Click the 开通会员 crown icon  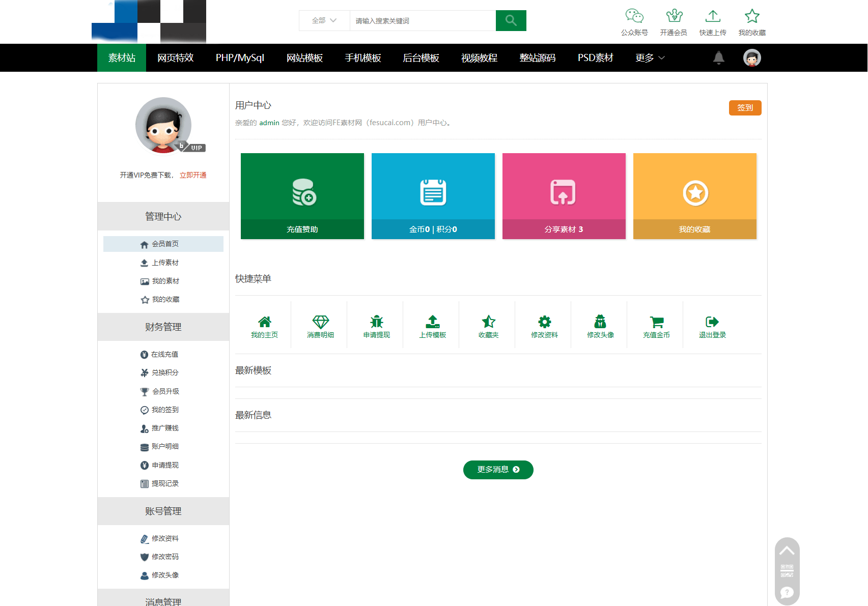coord(674,16)
